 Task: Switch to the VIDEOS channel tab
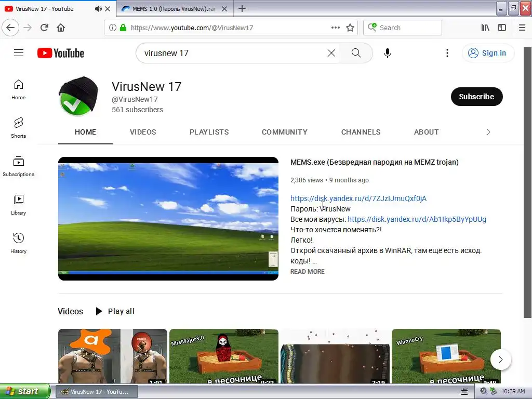click(x=143, y=132)
